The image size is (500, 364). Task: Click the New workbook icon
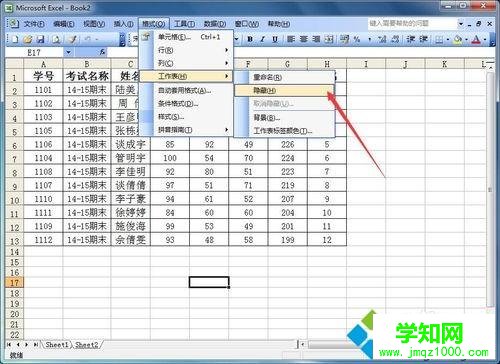[15, 40]
